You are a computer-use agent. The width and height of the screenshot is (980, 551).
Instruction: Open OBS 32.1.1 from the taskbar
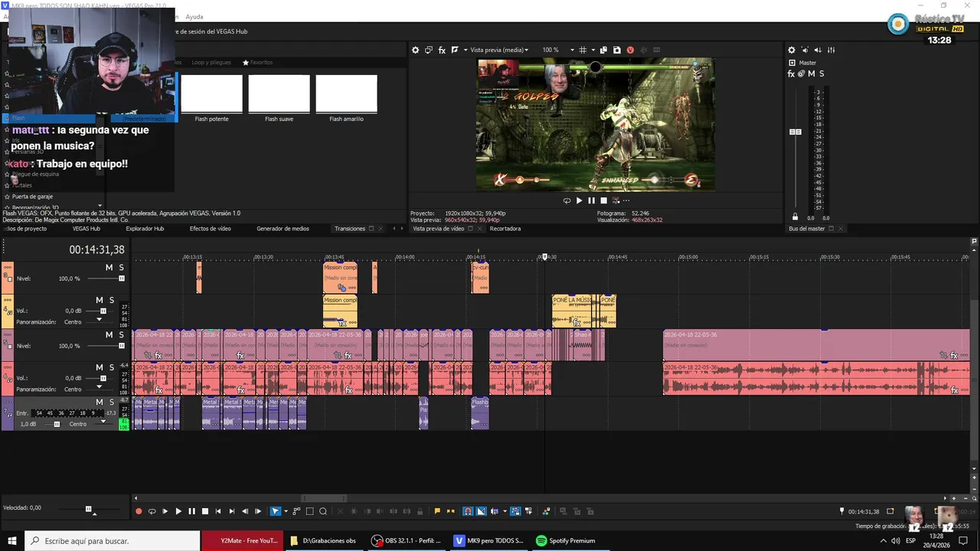click(406, 540)
